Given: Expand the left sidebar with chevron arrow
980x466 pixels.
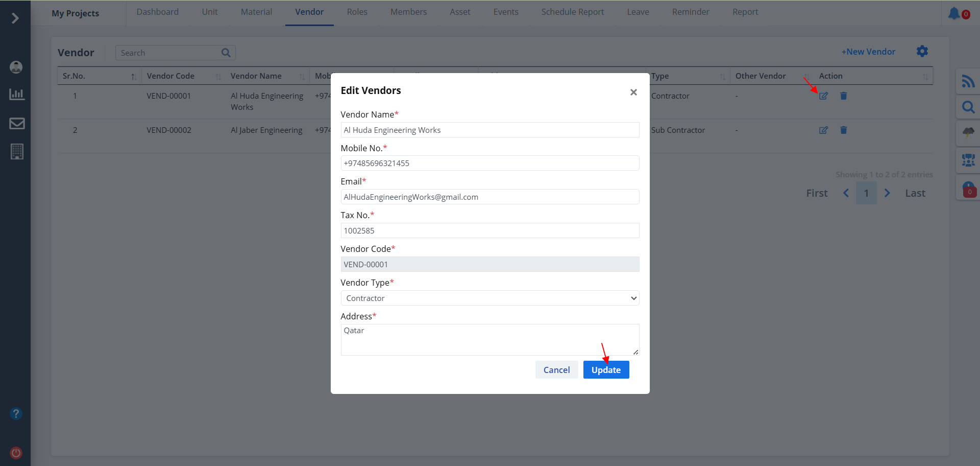Looking at the screenshot, I should 15,18.
